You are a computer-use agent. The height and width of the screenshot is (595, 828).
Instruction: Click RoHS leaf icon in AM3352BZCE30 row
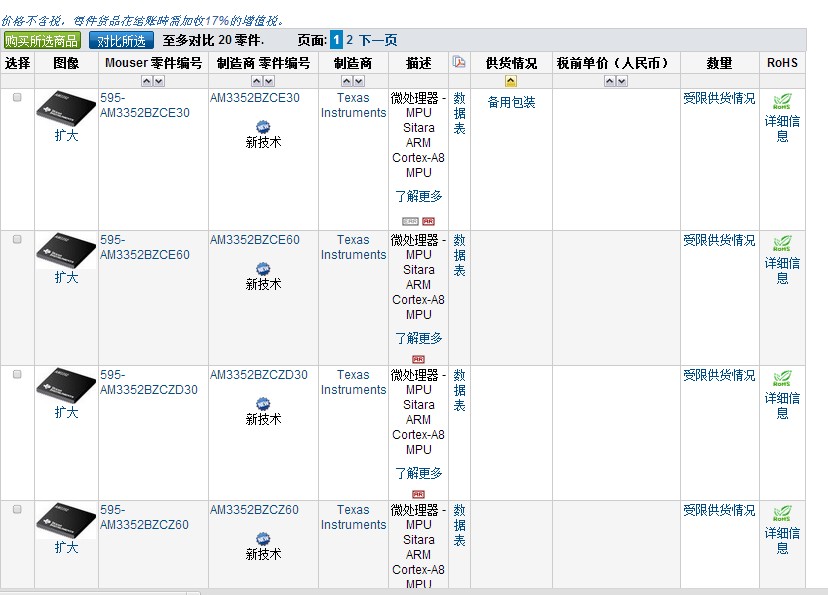(x=782, y=101)
